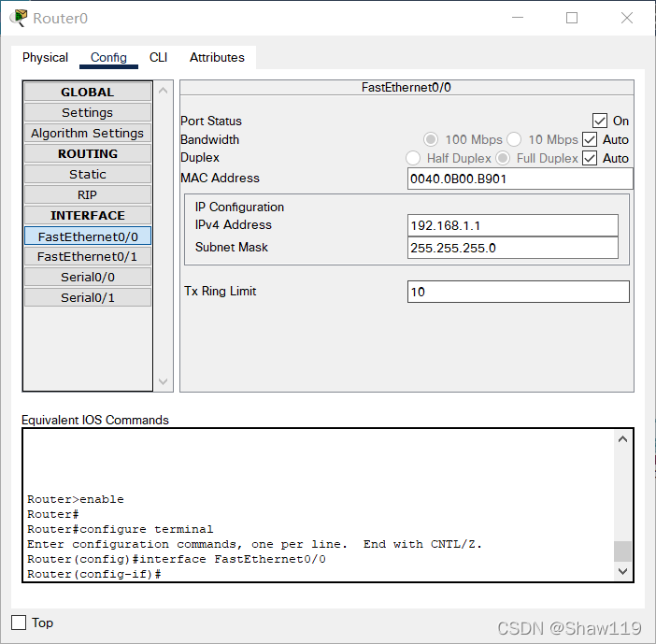Switch to the Config tab
This screenshot has height=644, width=656.
[x=108, y=57]
